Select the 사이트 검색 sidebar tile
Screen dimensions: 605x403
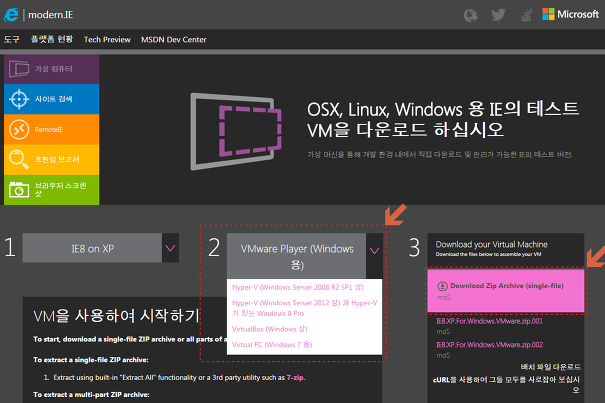coord(51,99)
